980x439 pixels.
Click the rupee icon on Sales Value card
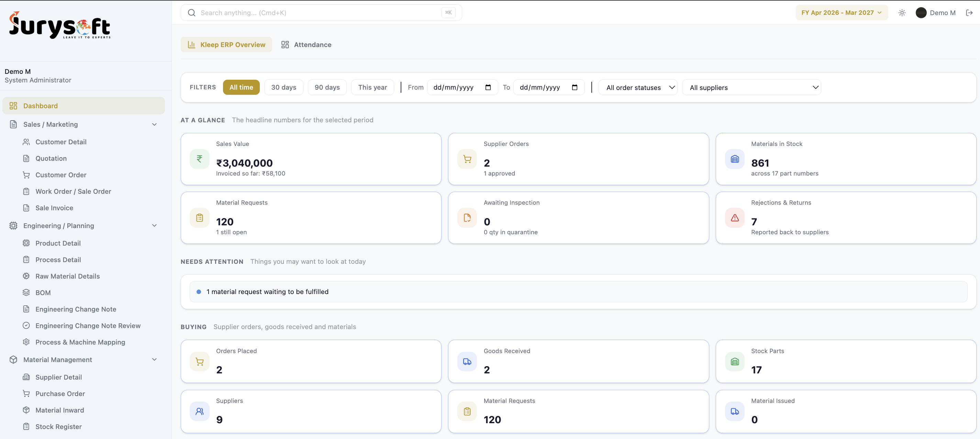[x=199, y=159]
